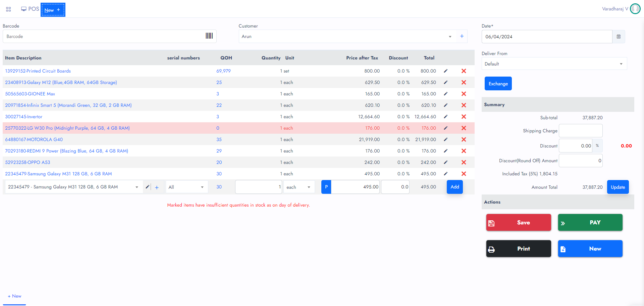This screenshot has width=644, height=306.
Task: Edit the Infinix Smart 5 row
Action: pyautogui.click(x=446, y=105)
